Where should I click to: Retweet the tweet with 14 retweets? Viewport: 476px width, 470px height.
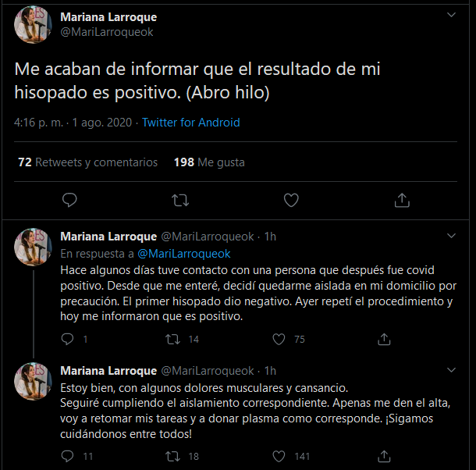[173, 339]
